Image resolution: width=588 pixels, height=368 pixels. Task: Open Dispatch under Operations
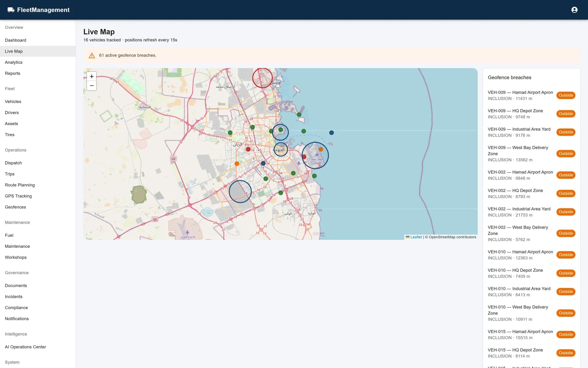point(38,163)
